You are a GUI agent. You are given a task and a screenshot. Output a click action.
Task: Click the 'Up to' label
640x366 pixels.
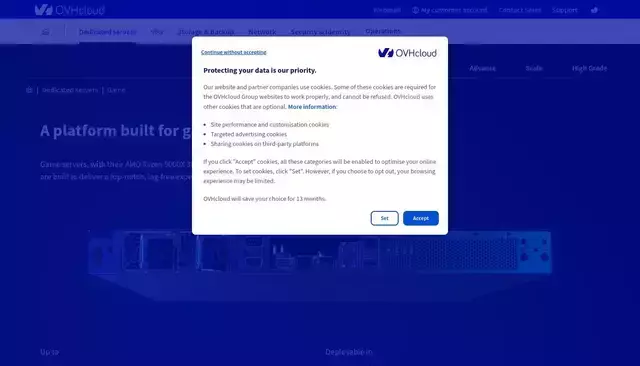click(x=49, y=352)
